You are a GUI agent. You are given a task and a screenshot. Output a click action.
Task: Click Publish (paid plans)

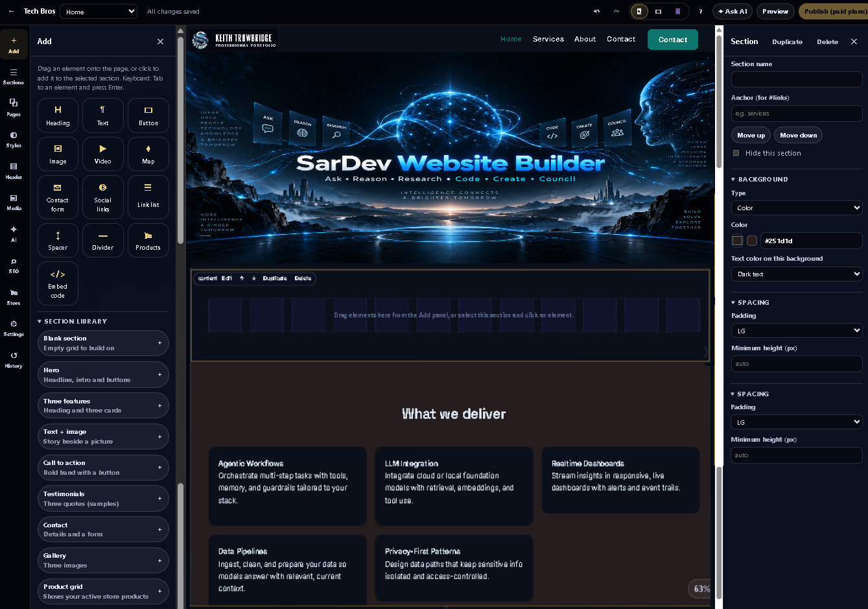pos(833,11)
